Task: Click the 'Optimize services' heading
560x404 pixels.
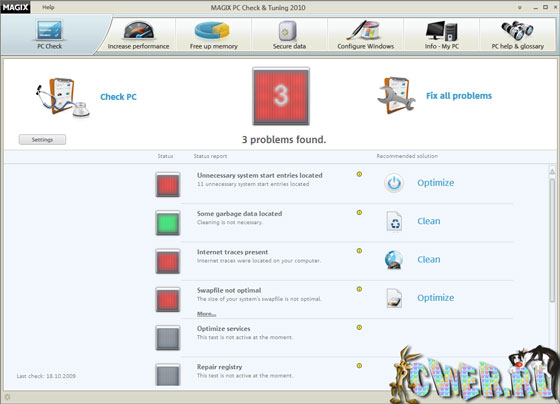Action: 224,329
